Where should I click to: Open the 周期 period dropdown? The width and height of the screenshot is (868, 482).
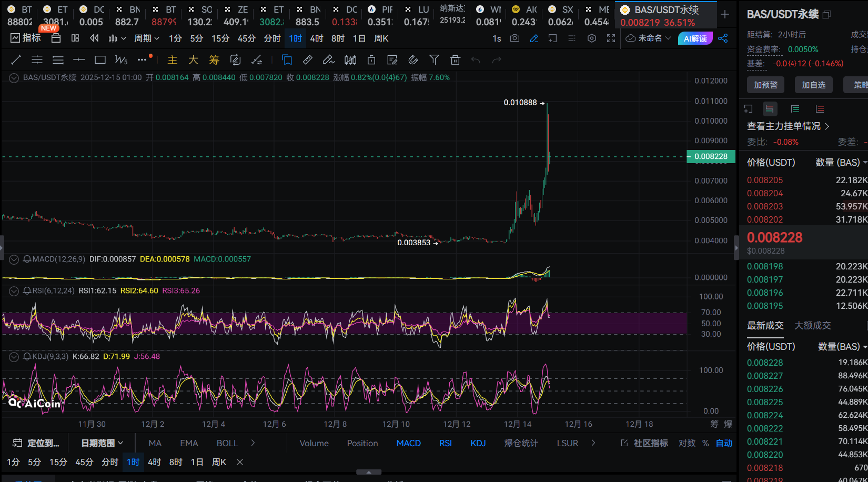tap(146, 38)
